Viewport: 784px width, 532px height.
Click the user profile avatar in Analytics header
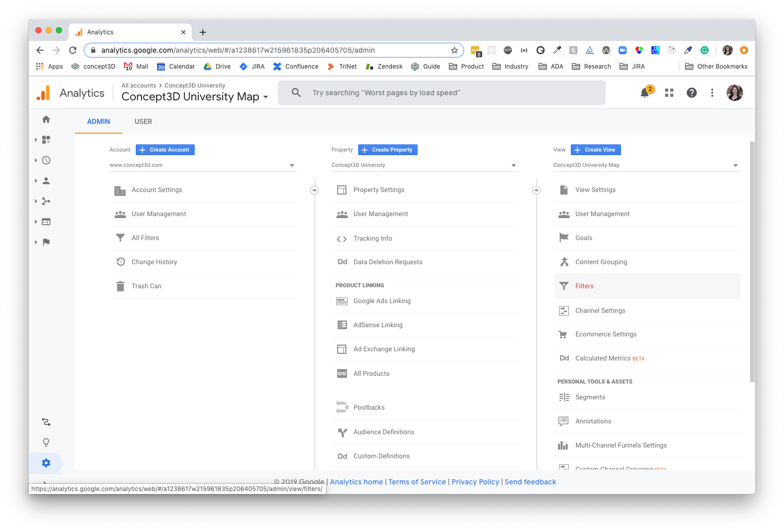(x=735, y=93)
